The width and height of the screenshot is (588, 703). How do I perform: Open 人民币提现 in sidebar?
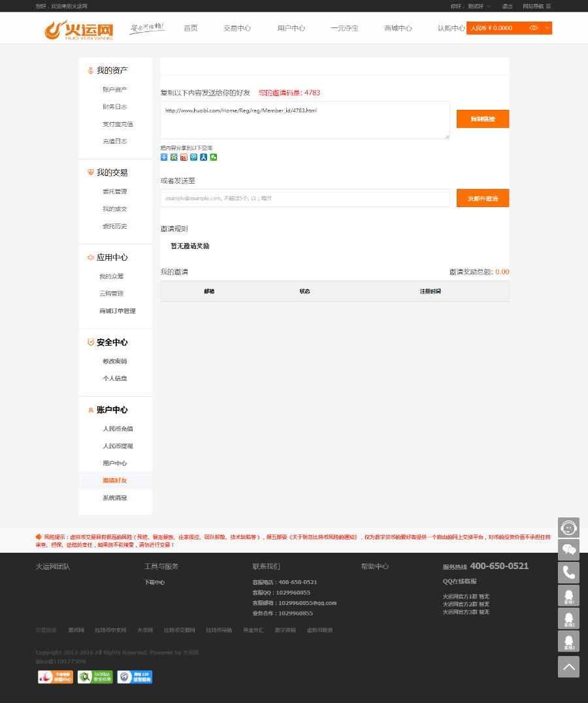point(118,446)
